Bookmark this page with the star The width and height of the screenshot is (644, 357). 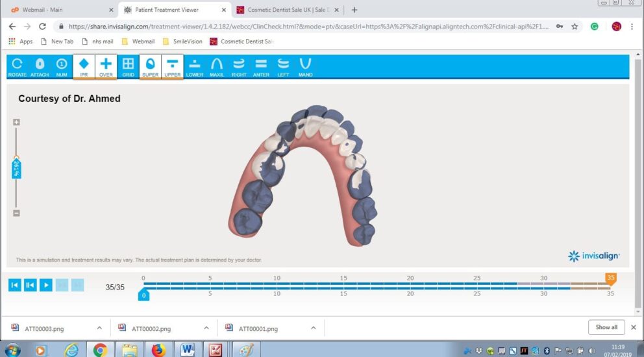tap(575, 27)
